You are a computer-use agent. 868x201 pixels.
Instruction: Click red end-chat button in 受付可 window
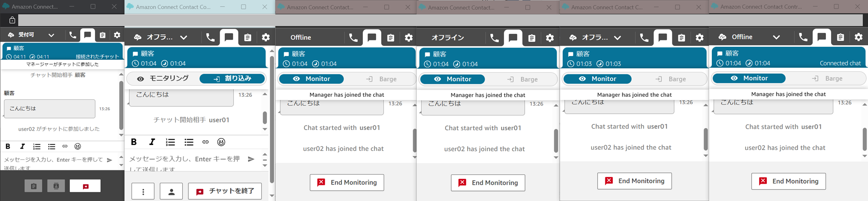pyautogui.click(x=85, y=186)
